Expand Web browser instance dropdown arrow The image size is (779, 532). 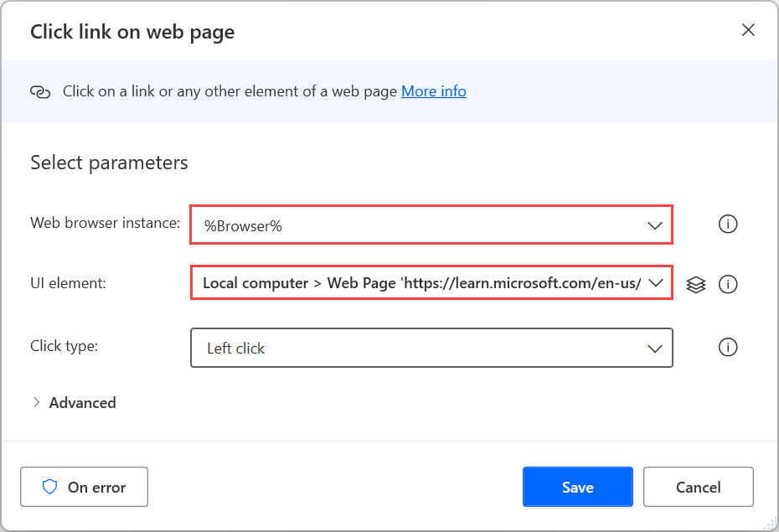click(655, 225)
